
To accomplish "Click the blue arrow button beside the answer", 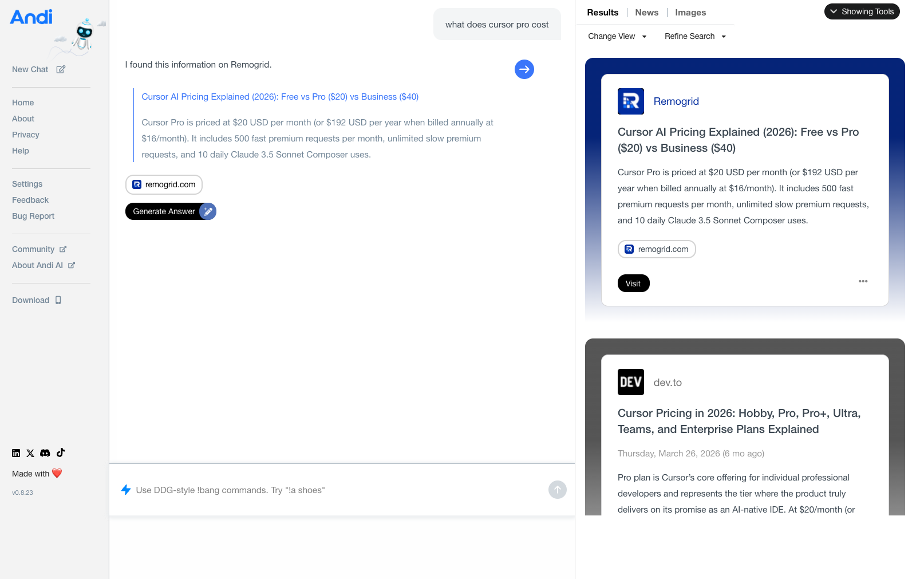I will click(524, 69).
